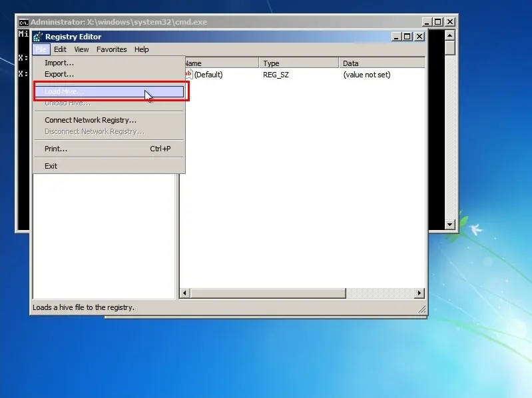Image resolution: width=532 pixels, height=398 pixels.
Task: Open the Help menu
Action: [141, 49]
